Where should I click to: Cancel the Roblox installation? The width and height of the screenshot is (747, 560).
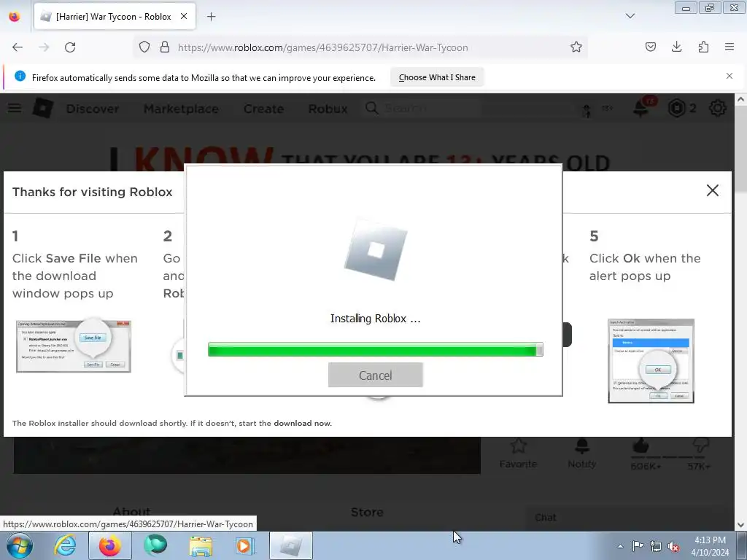(376, 376)
